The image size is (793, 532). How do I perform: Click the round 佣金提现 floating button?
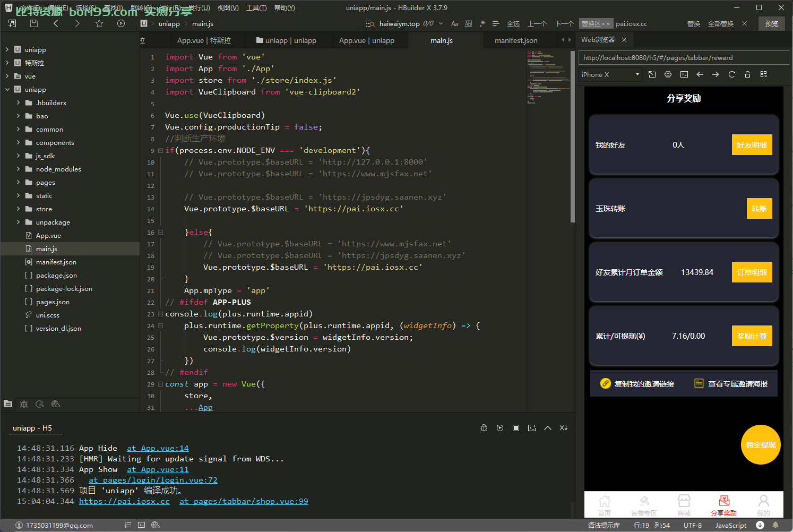click(x=761, y=445)
